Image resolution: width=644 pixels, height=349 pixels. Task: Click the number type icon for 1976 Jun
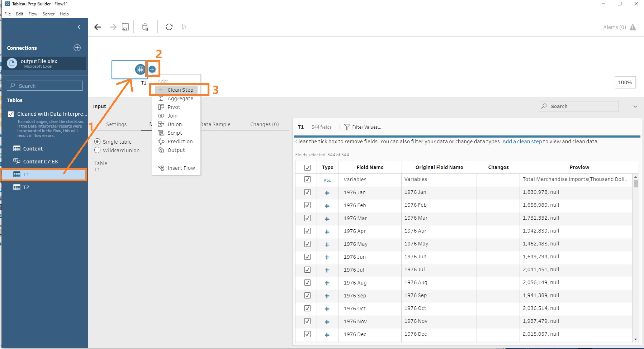click(327, 257)
